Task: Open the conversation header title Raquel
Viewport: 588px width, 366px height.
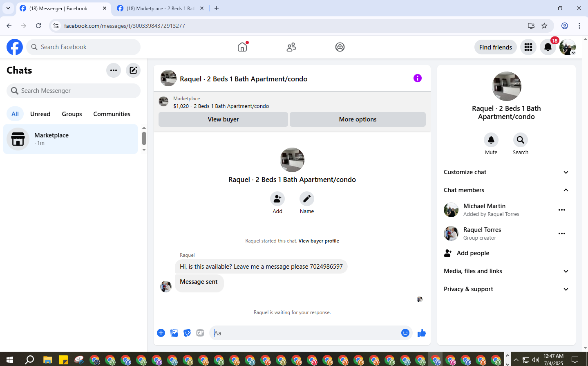Action: click(244, 79)
